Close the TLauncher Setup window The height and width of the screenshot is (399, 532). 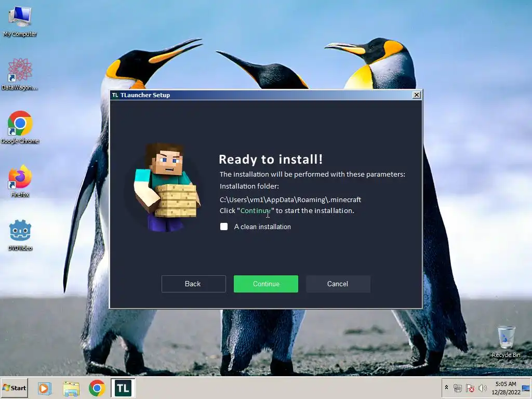pos(416,95)
